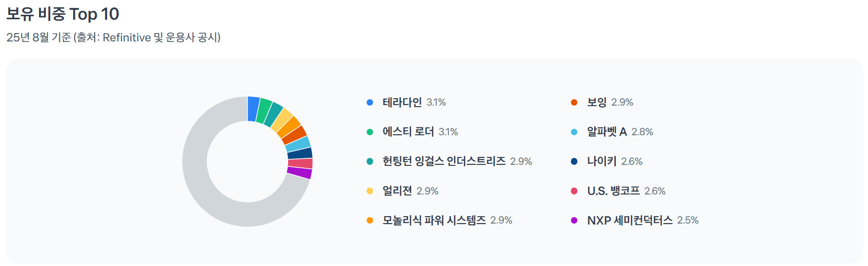The image size is (868, 266).
Task: Click the 보유 비중 Top 10 heading
Action: pyautogui.click(x=63, y=14)
